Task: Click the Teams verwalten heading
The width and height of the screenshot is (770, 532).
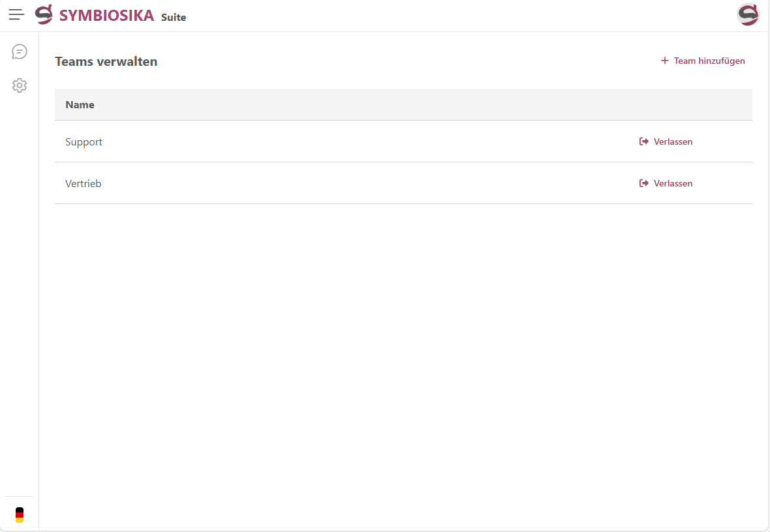Action: 106,62
